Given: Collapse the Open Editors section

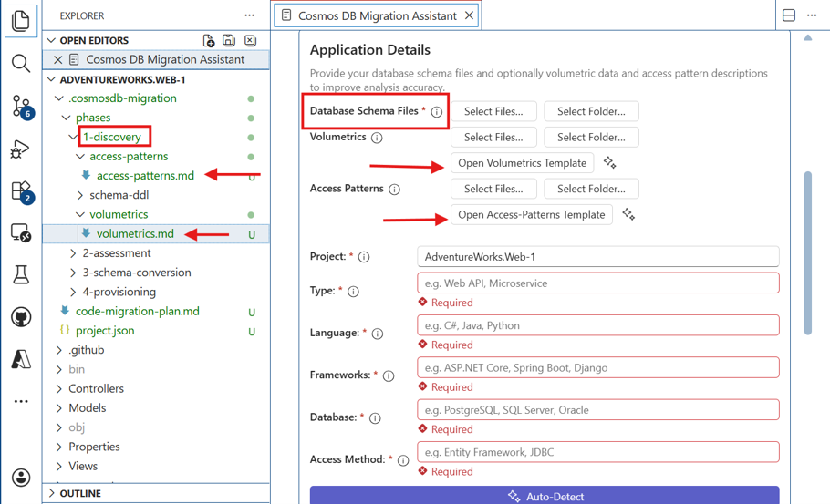Looking at the screenshot, I should click(51, 40).
